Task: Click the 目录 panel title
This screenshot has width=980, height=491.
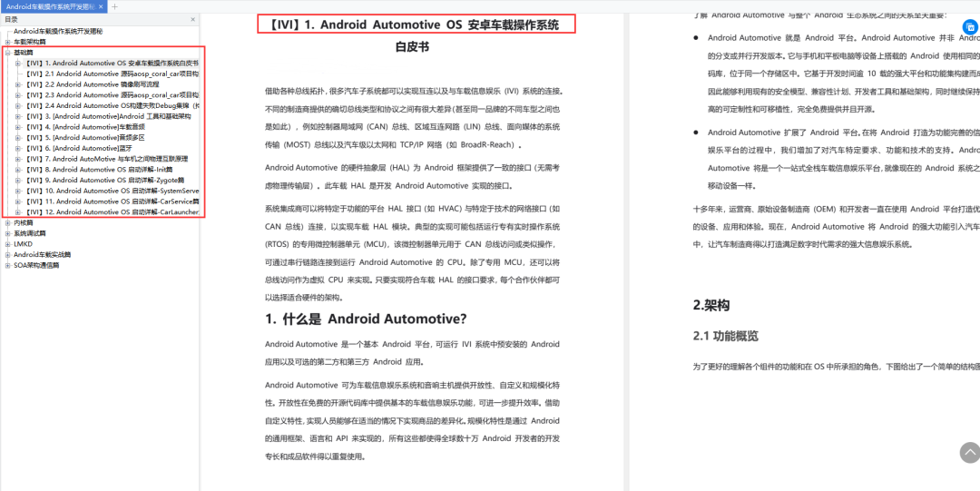Action: tap(11, 19)
